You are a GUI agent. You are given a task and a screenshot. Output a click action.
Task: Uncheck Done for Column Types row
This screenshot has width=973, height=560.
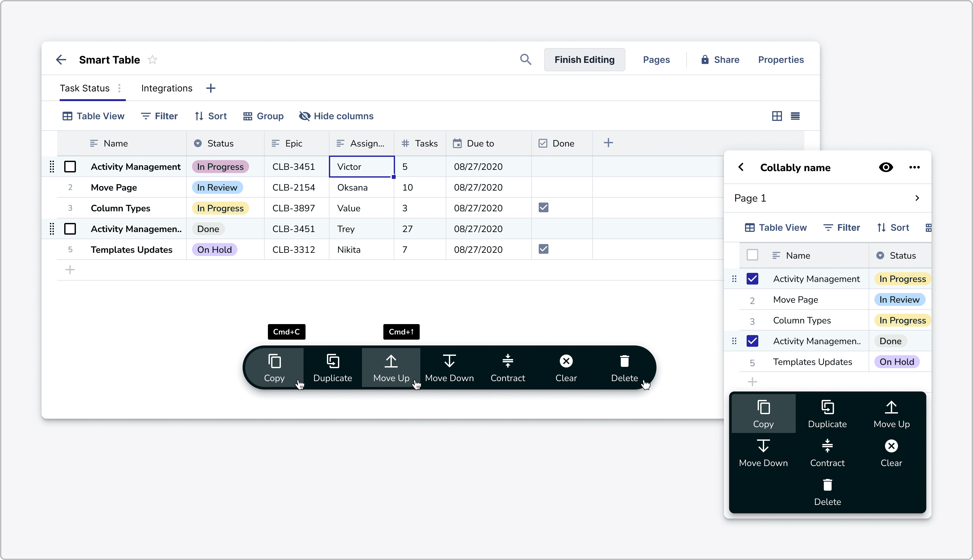544,208
